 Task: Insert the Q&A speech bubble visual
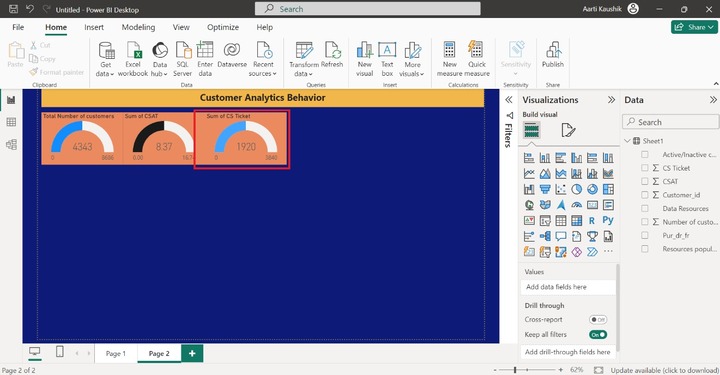pyautogui.click(x=561, y=236)
